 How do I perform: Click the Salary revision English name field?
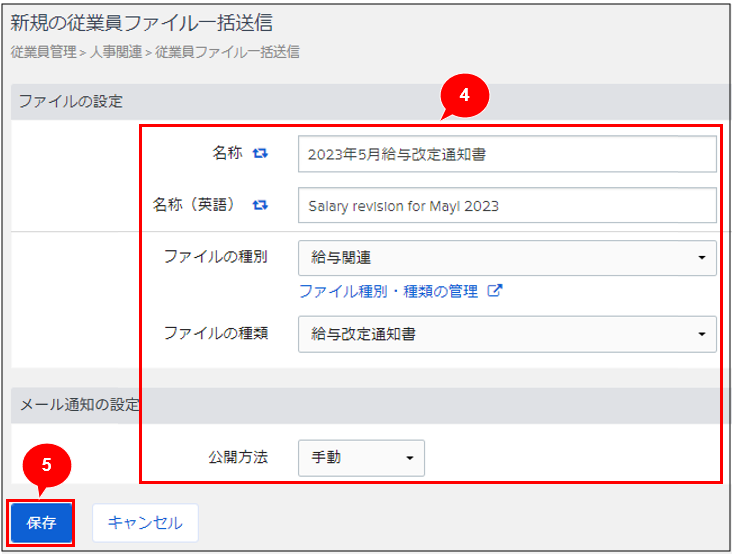click(x=507, y=206)
